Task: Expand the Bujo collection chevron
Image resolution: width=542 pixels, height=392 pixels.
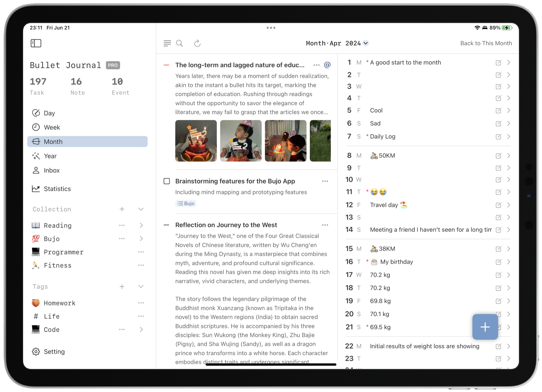Action: 141,238
